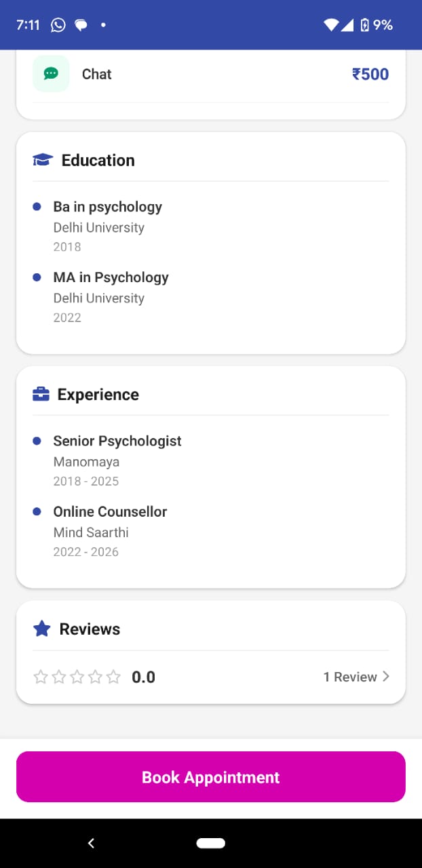Tap the 0.0 rating value display

143,677
